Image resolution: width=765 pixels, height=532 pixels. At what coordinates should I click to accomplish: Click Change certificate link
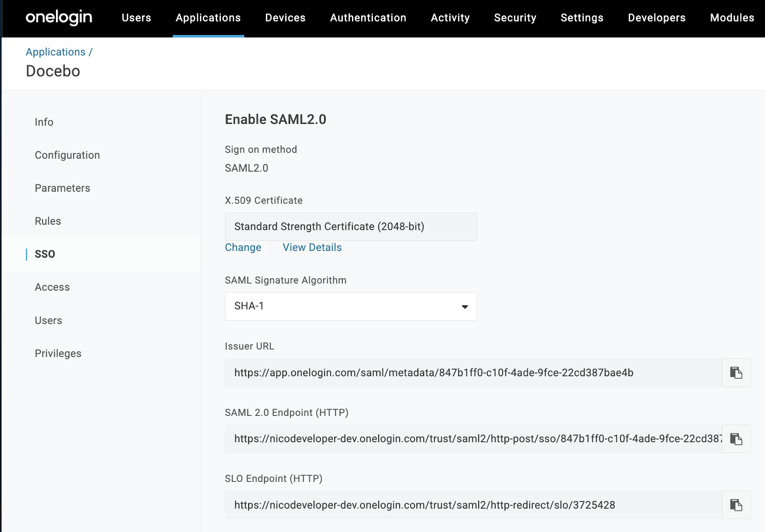(x=243, y=248)
